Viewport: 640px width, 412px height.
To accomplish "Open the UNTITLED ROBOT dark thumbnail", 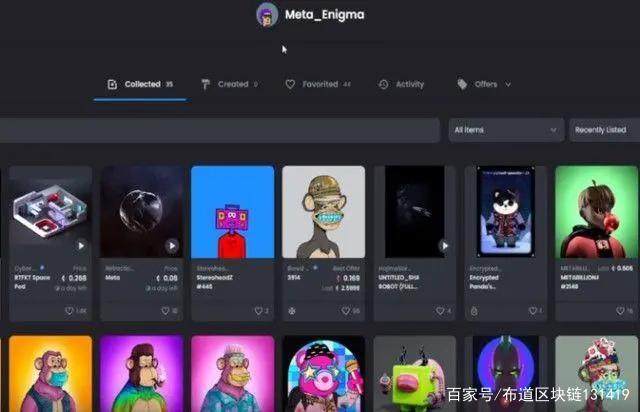I will click(x=415, y=212).
